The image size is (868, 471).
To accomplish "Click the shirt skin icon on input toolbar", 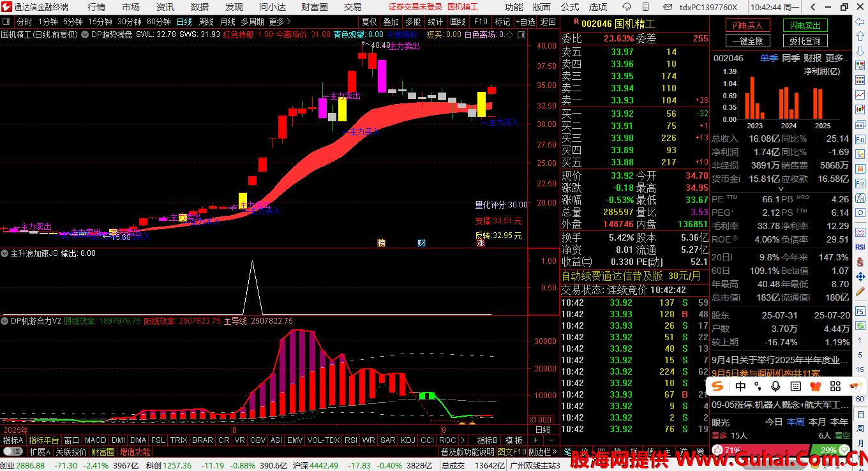I will click(x=815, y=387).
